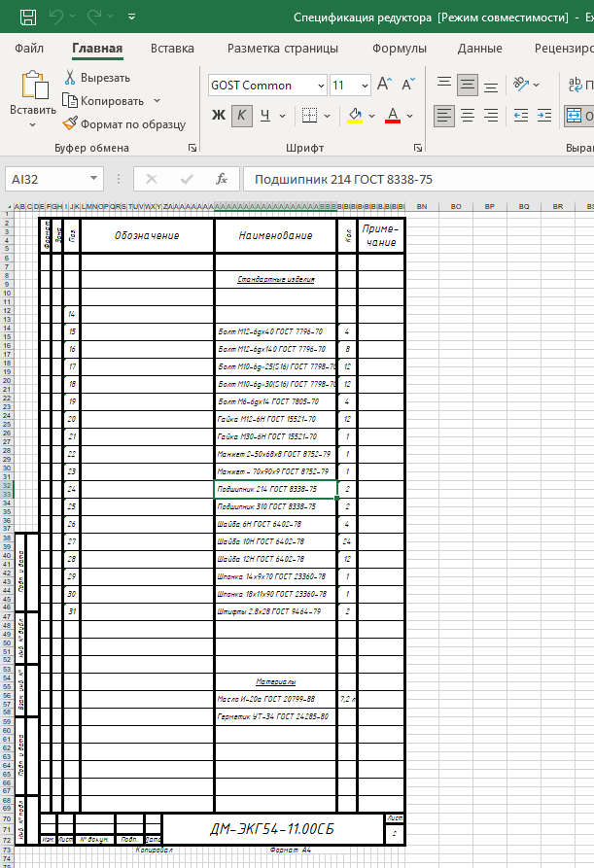Click the text orientation icon
This screenshot has height=868, width=594.
point(521,85)
